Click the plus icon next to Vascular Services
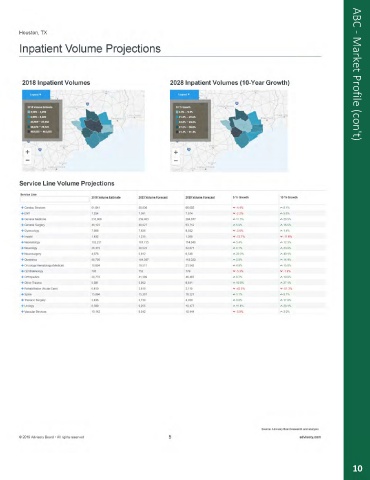Image resolution: width=370 pixels, height=480 pixels. 22,312
